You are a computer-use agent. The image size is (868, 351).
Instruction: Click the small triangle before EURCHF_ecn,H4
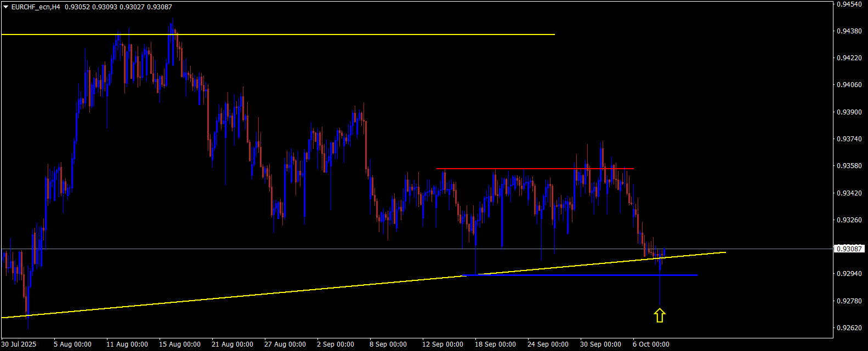click(6, 7)
